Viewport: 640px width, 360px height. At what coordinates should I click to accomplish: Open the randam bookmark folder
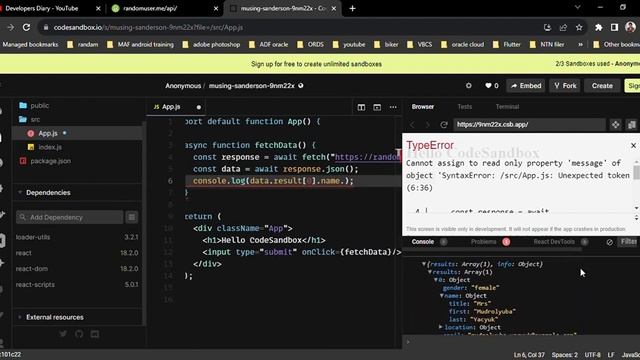pos(83,44)
